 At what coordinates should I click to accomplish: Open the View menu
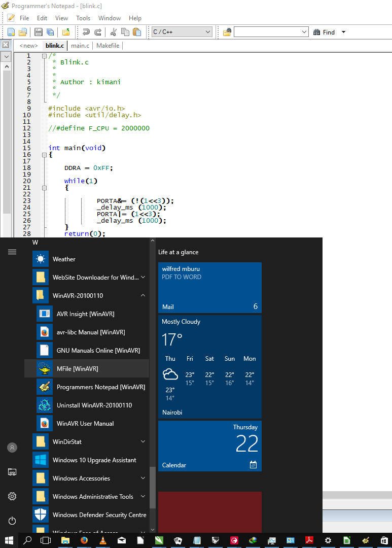(61, 18)
